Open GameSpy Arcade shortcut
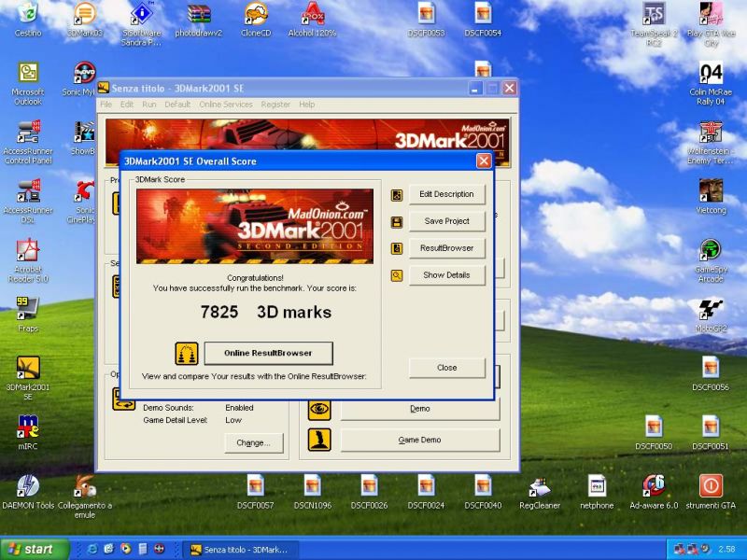The width and height of the screenshot is (747, 560). pyautogui.click(x=711, y=261)
